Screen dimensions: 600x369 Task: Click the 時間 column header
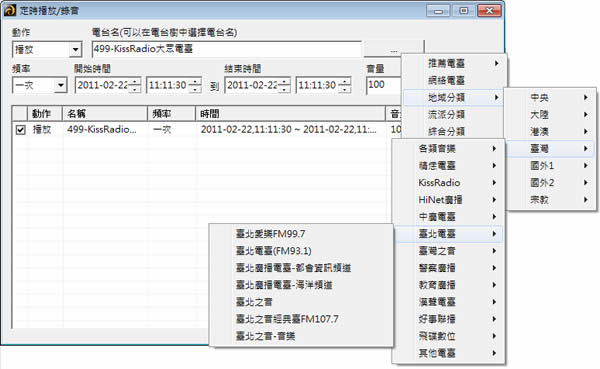(x=290, y=114)
